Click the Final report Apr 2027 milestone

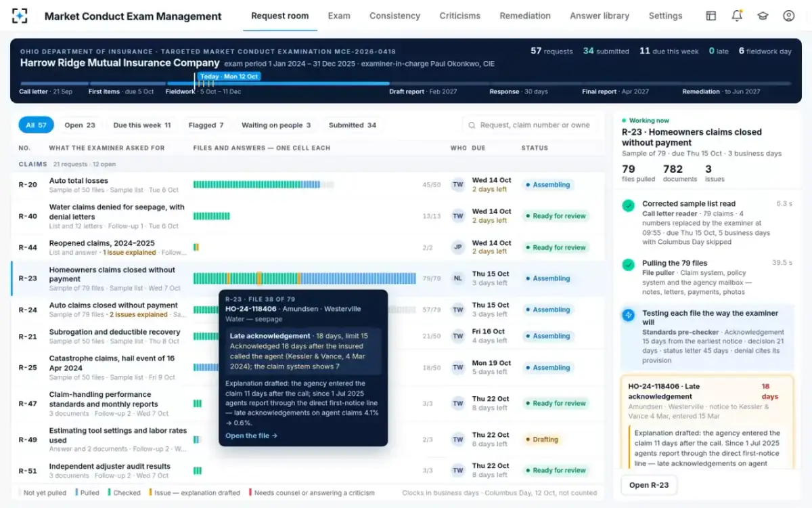pyautogui.click(x=615, y=91)
